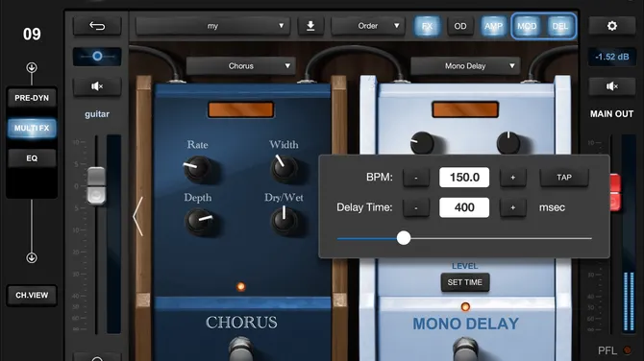This screenshot has height=361, width=644.
Task: Decrease Delay Time with minus button
Action: (416, 207)
